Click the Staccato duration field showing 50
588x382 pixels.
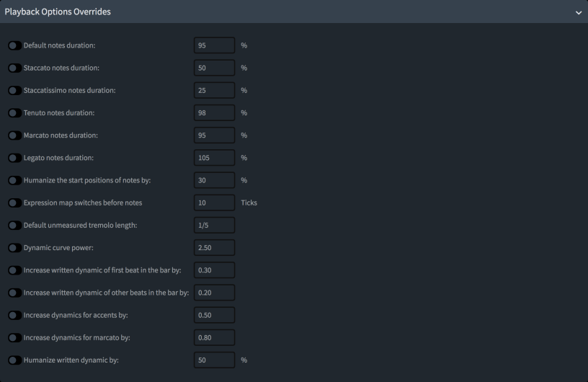[214, 68]
